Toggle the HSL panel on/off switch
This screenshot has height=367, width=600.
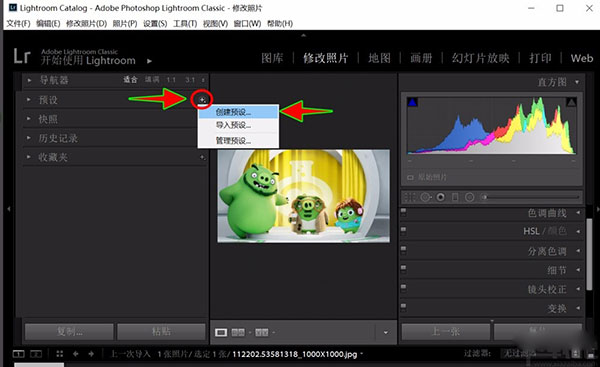click(403, 231)
